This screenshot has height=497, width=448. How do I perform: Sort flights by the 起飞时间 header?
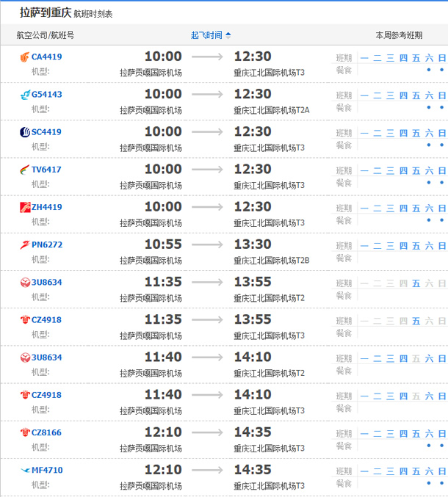point(206,35)
